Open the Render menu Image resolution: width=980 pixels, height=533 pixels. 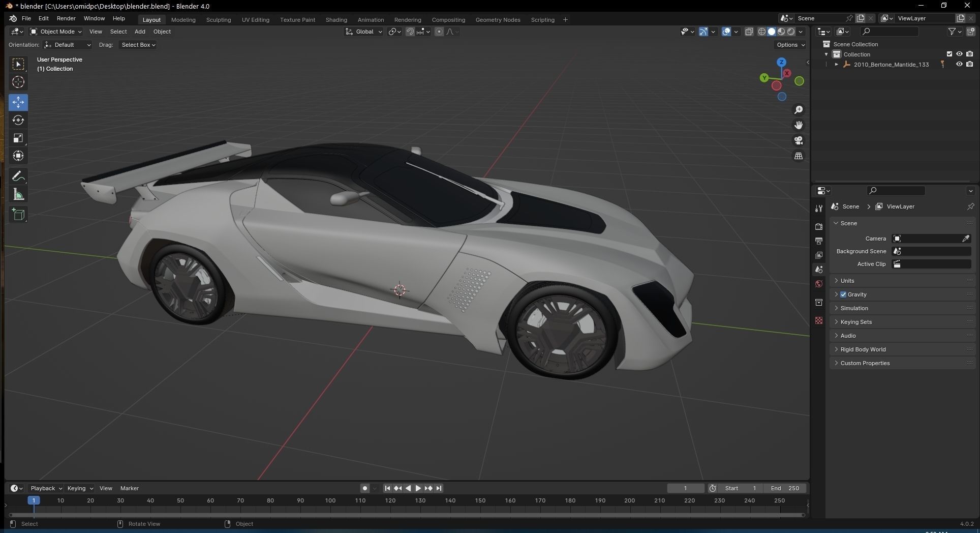[66, 18]
